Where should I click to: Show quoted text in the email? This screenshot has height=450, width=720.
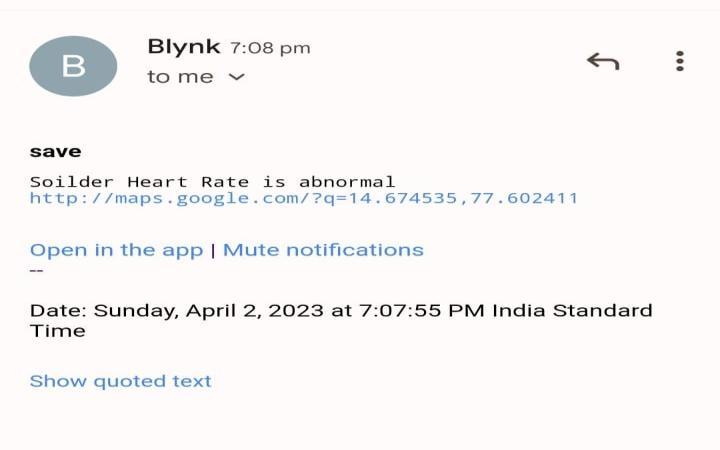[120, 381]
